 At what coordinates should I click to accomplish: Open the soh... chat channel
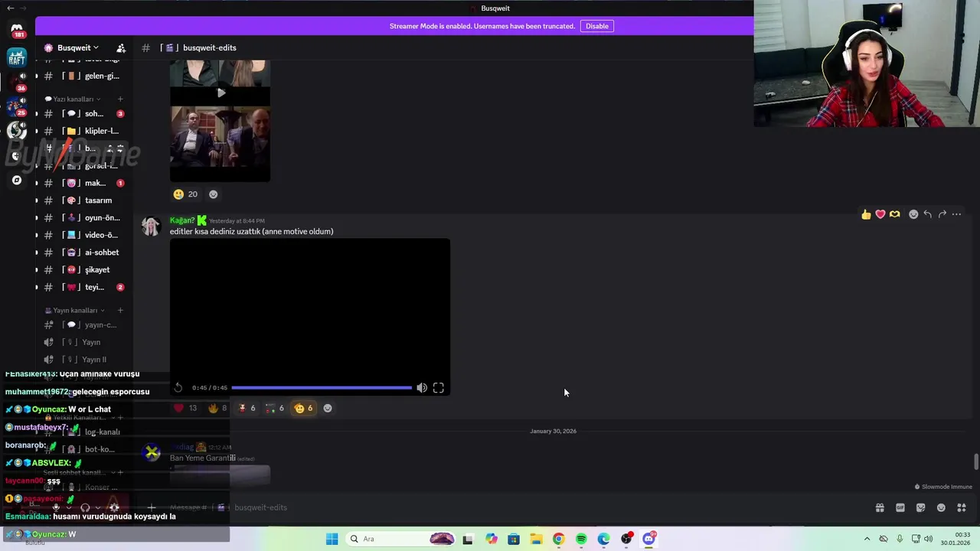coord(83,113)
